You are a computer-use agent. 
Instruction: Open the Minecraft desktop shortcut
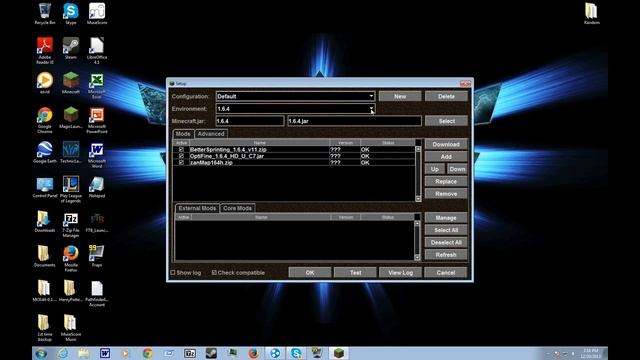(x=71, y=83)
